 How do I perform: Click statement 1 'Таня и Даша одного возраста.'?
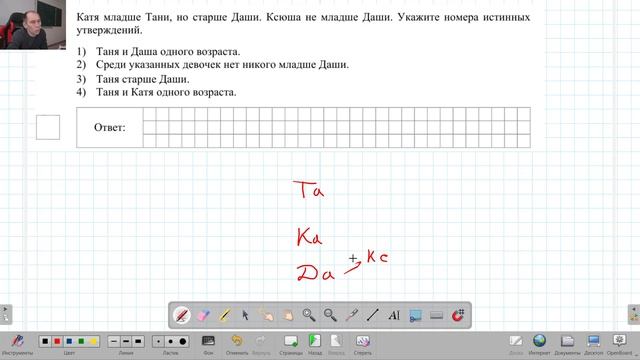point(168,51)
